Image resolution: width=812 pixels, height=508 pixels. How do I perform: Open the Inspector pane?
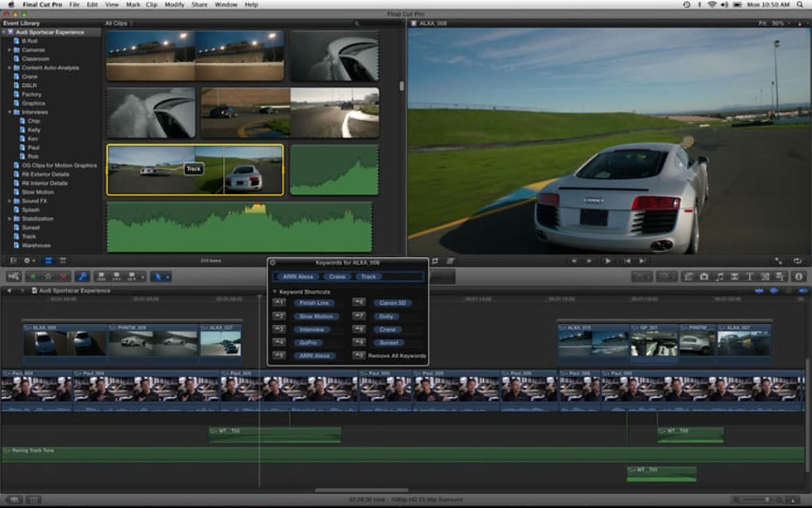(798, 277)
